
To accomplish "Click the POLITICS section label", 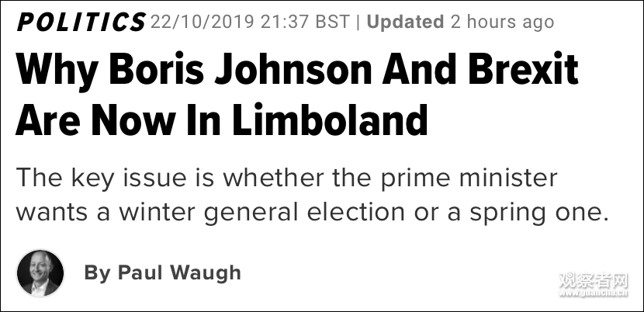I will click(x=81, y=23).
